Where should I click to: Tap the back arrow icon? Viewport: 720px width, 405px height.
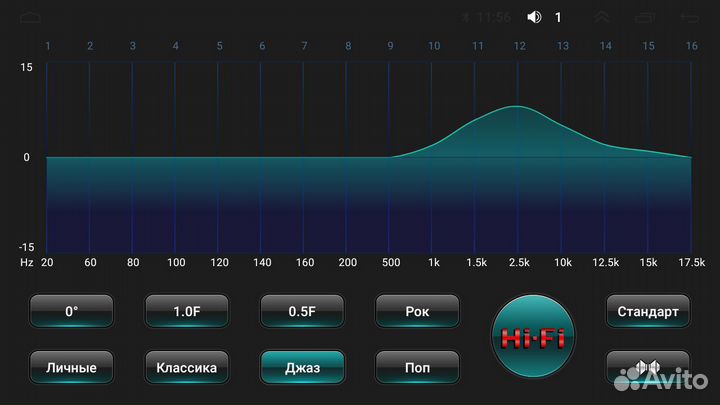(x=689, y=18)
